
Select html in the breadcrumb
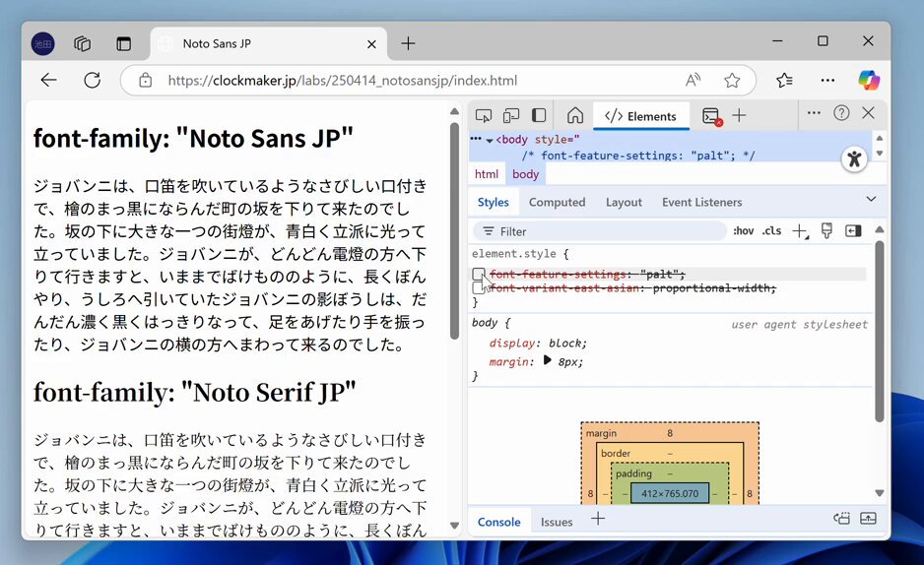487,174
